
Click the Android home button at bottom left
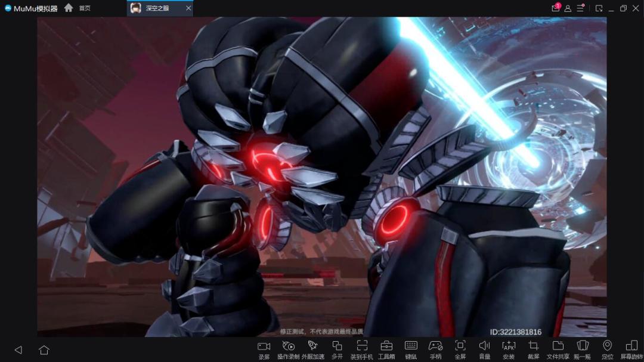[x=44, y=349]
